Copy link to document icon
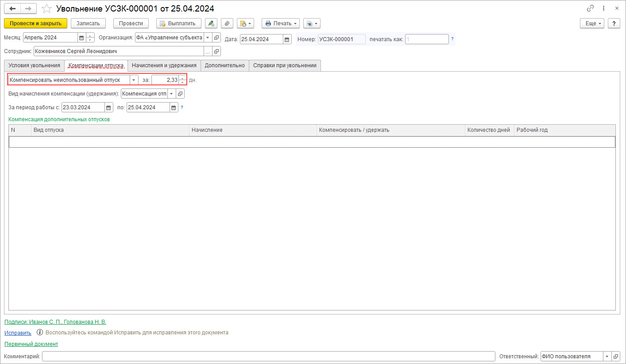This screenshot has width=626, height=364. point(590,8)
